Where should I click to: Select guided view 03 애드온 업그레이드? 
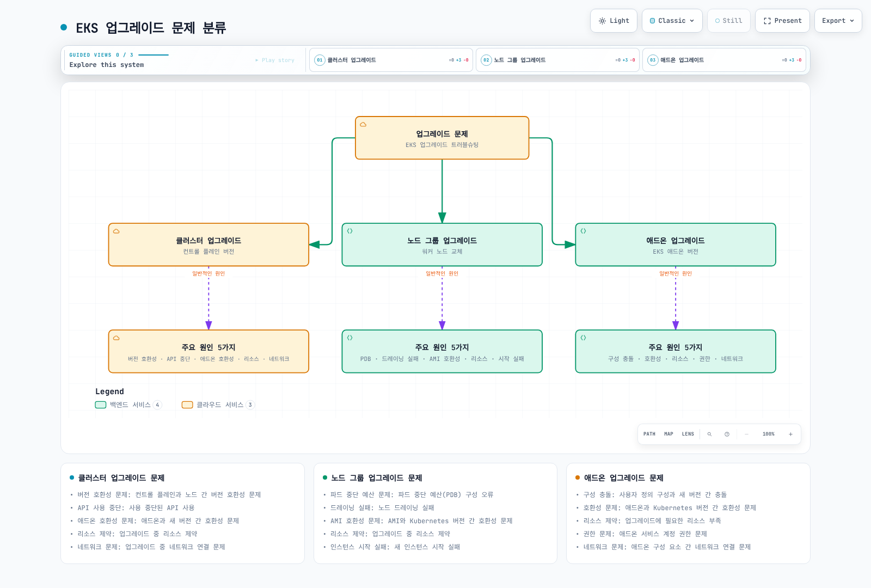tap(724, 60)
